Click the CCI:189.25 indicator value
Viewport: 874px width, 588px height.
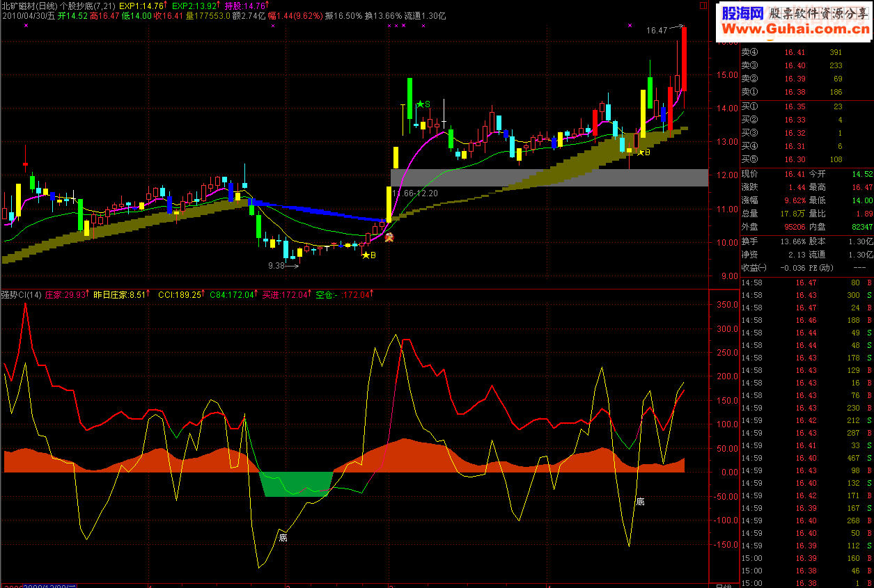click(181, 294)
